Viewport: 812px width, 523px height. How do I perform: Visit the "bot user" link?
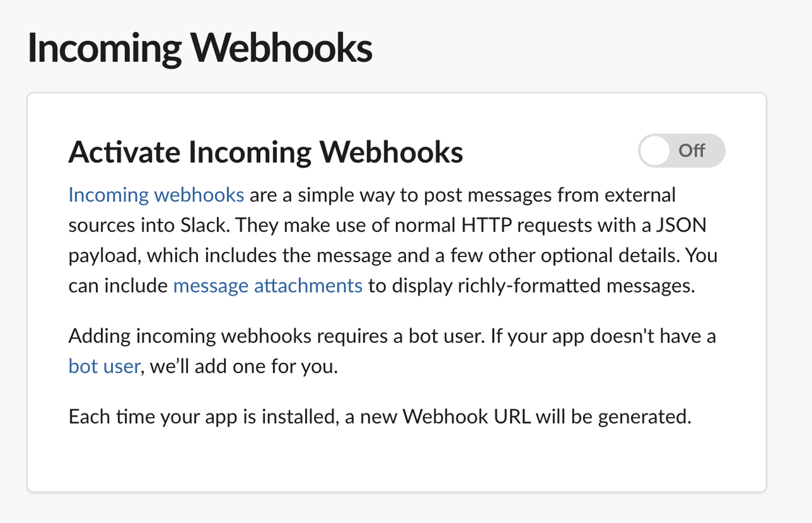point(104,366)
